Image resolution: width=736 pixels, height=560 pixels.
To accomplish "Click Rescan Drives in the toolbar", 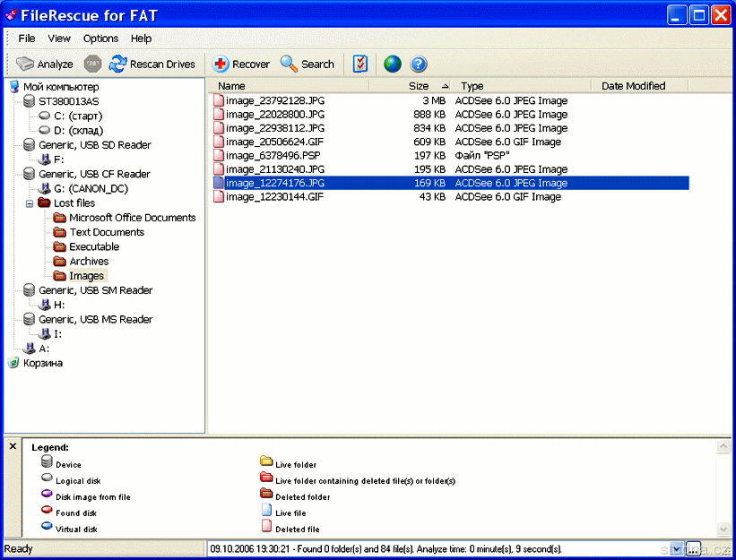I will point(152,65).
